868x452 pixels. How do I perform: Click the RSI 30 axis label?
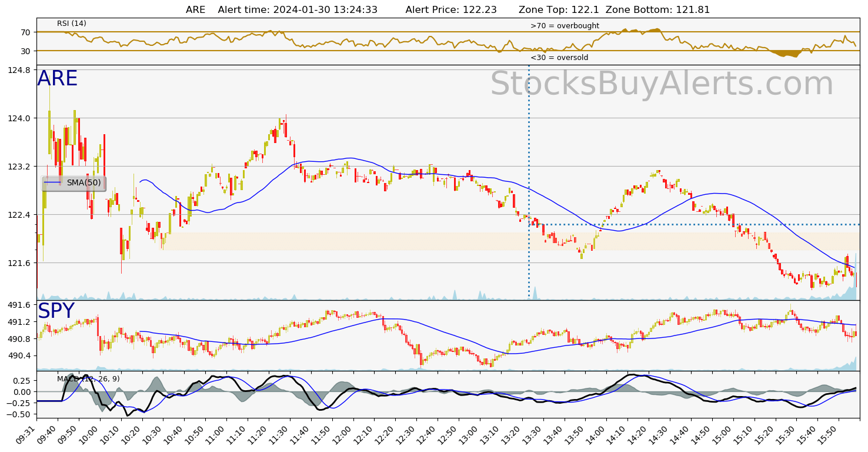[26, 51]
